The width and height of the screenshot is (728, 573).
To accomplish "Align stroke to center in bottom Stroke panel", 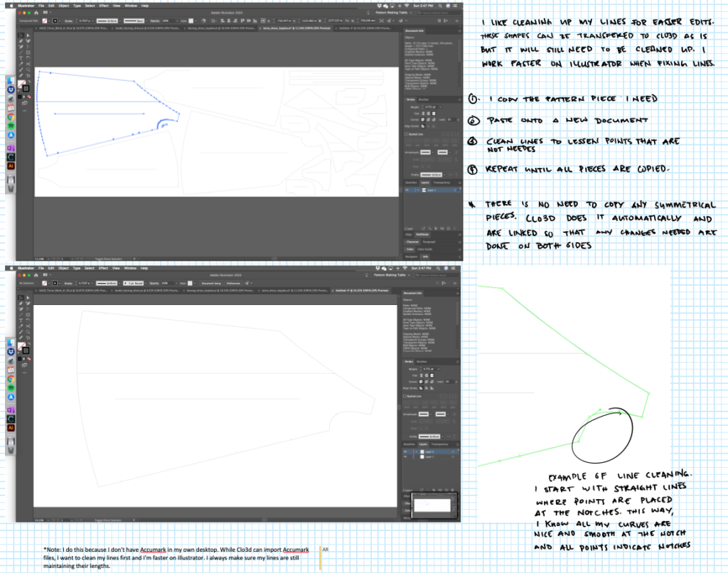I will point(421,388).
